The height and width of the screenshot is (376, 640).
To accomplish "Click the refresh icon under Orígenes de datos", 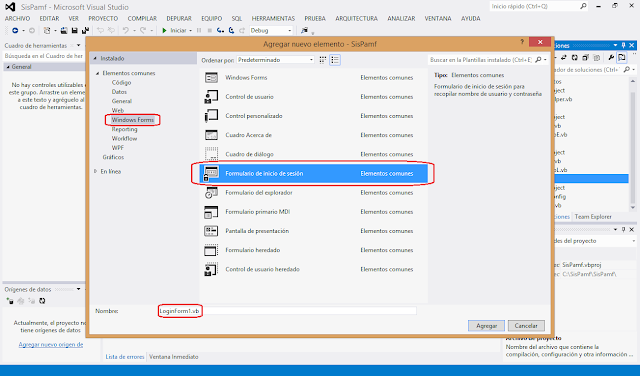I will point(42,301).
